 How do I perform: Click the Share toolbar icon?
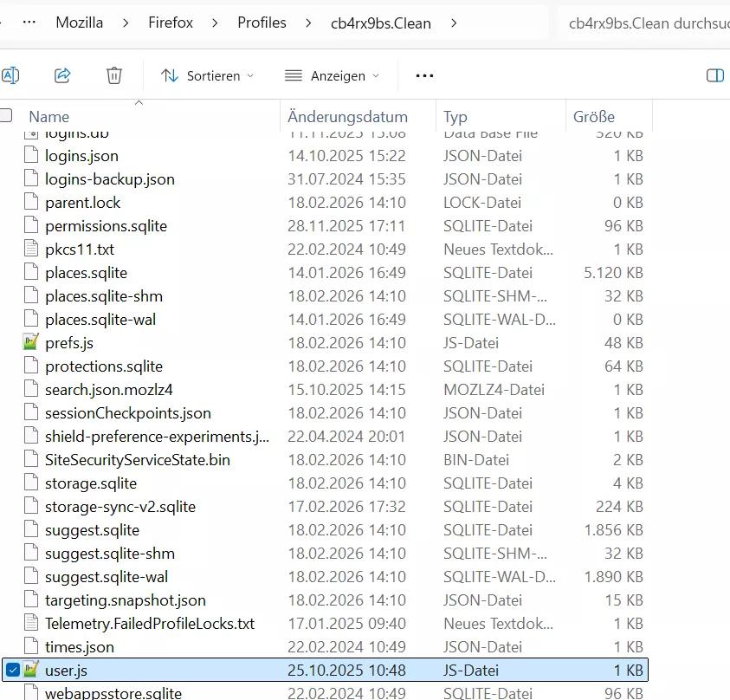62,75
